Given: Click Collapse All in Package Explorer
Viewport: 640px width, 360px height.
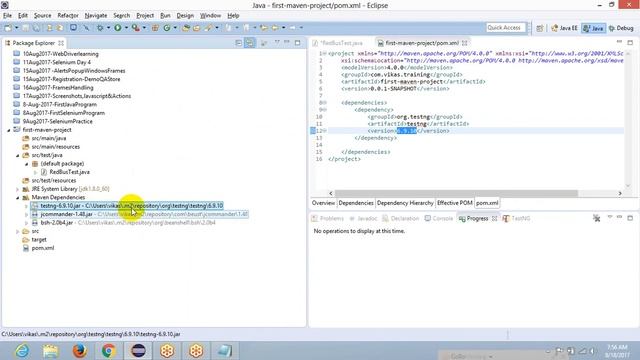Looking at the screenshot, I should point(239,43).
